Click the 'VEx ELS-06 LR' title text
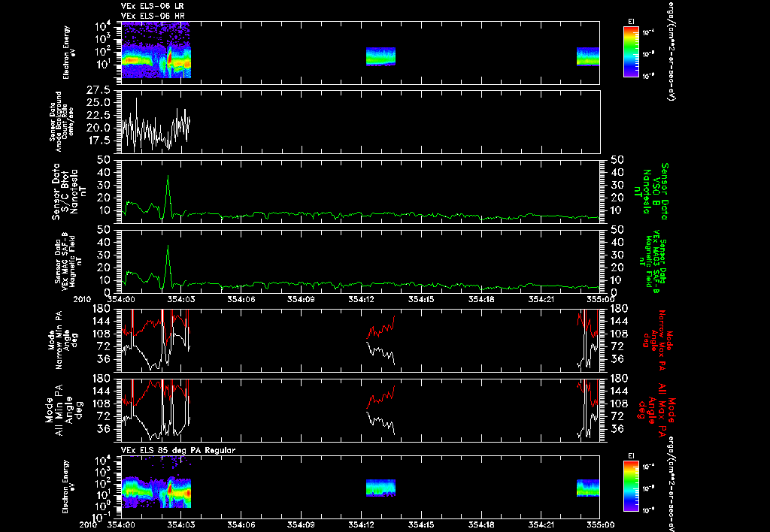The height and width of the screenshot is (532, 770). (x=153, y=6)
